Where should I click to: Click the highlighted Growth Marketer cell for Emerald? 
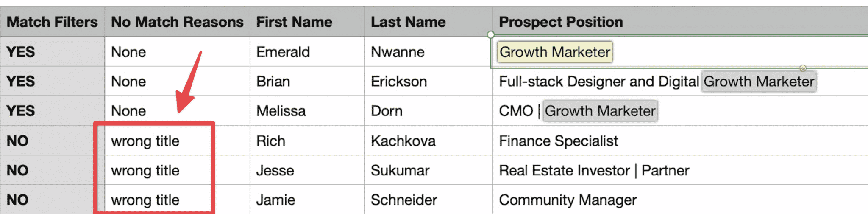point(554,52)
